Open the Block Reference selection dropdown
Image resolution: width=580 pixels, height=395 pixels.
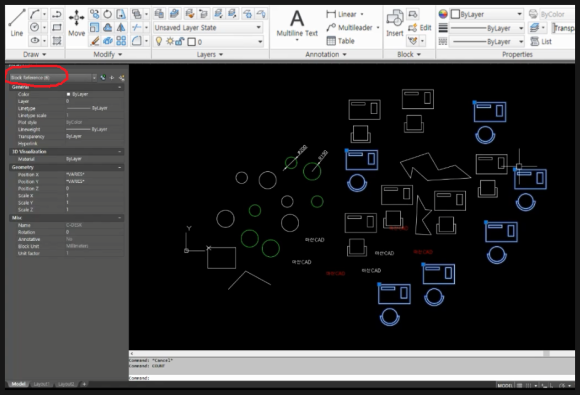click(x=53, y=78)
